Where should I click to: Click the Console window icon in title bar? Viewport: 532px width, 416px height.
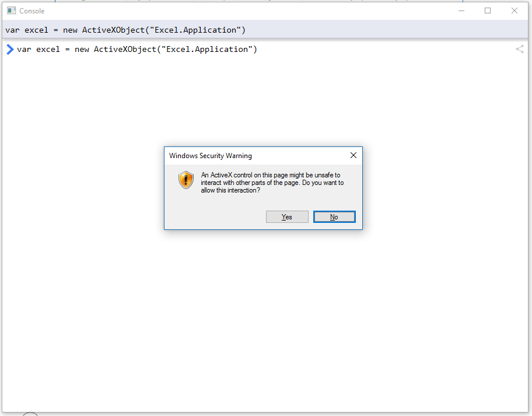[11, 11]
